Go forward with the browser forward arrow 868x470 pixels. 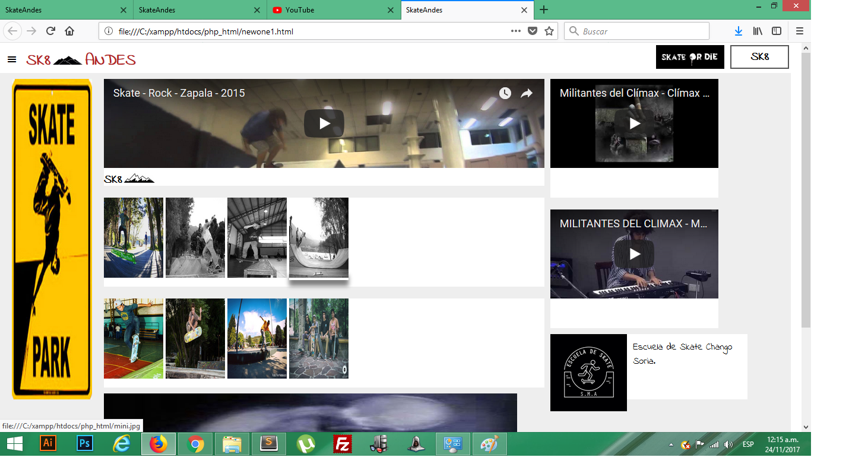pyautogui.click(x=31, y=31)
